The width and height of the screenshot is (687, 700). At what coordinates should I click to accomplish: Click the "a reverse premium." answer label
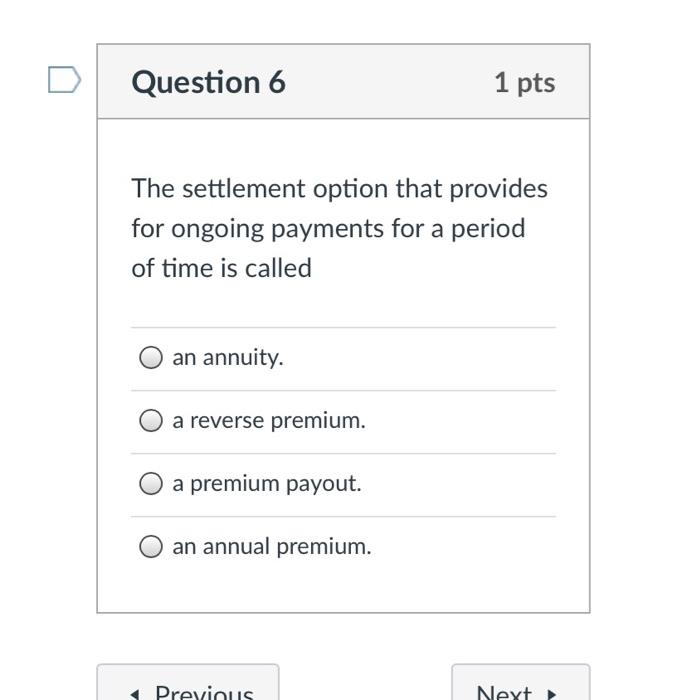pos(269,421)
